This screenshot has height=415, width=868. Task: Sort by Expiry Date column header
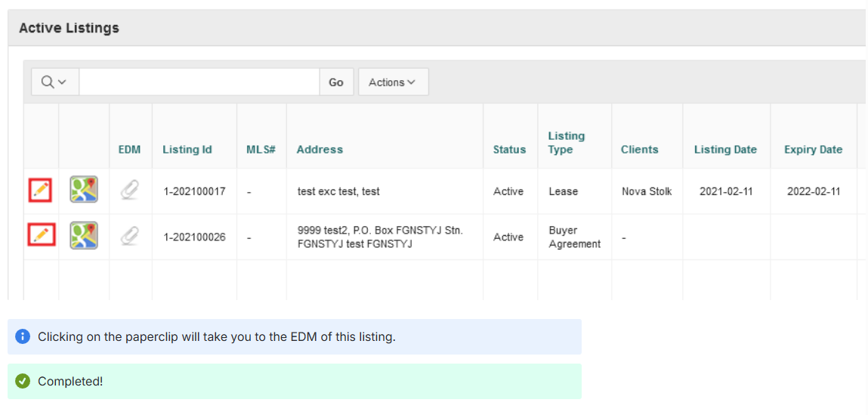[813, 150]
